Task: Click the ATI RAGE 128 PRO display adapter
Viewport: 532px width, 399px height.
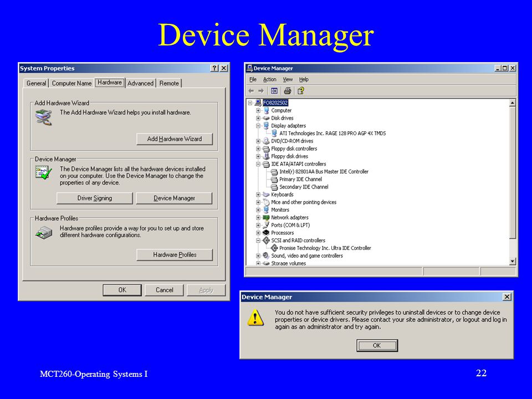Action: tap(332, 134)
